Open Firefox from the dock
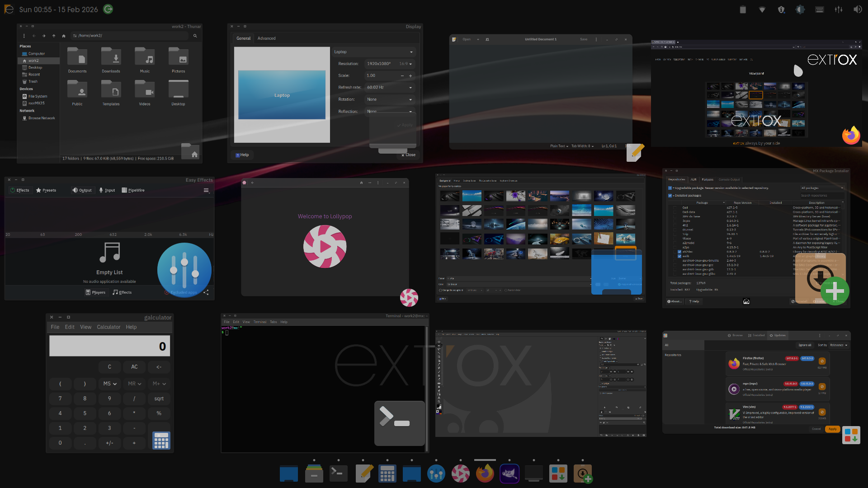 (485, 474)
